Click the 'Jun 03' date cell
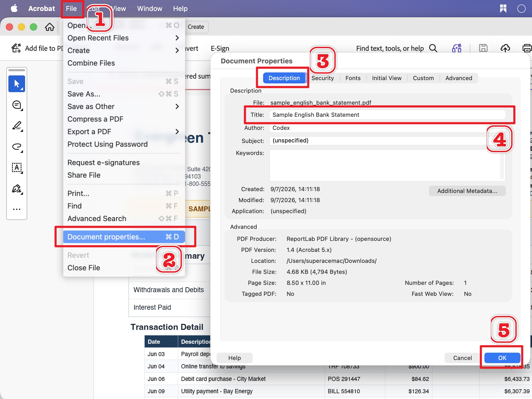The height and width of the screenshot is (399, 532). point(161,354)
